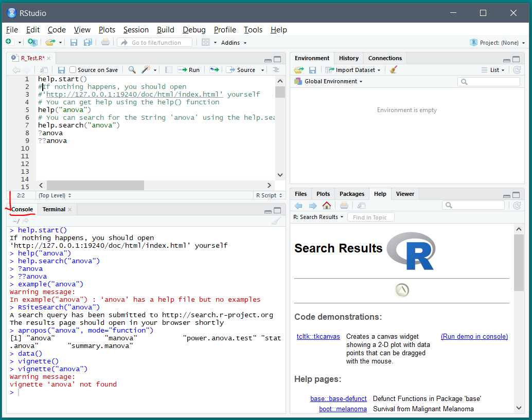Click the Run demo in console link

coord(474,336)
